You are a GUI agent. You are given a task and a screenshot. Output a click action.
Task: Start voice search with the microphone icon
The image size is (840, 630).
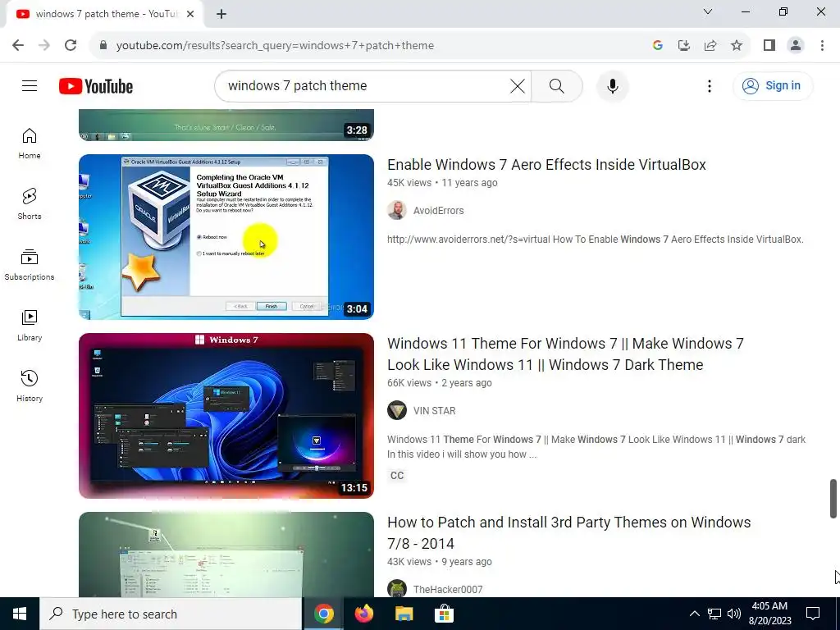[x=612, y=85]
